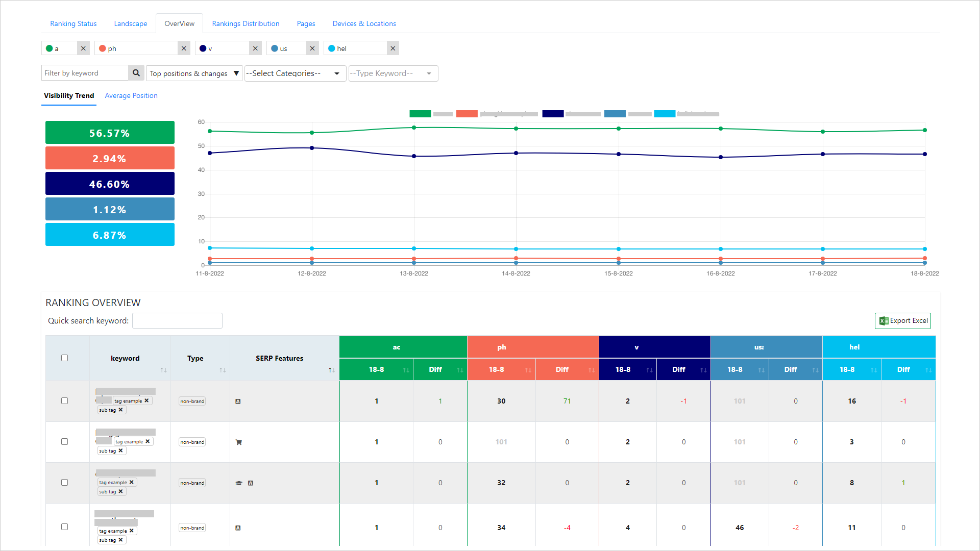The height and width of the screenshot is (551, 980).
Task: Click graduation cap SERP icon in third row
Action: (238, 483)
